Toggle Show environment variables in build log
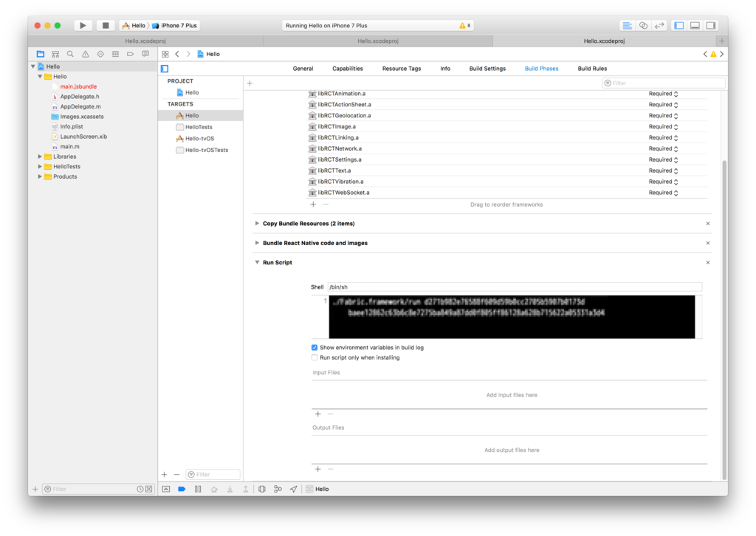 click(x=315, y=348)
